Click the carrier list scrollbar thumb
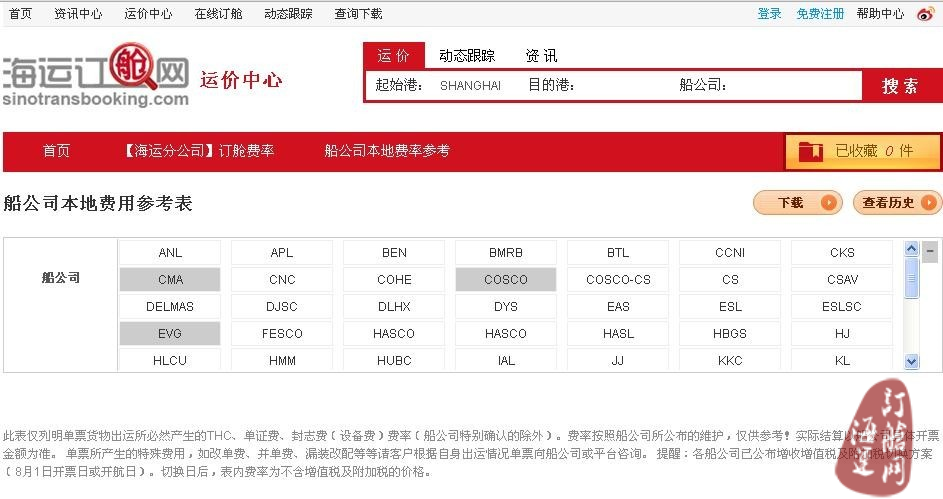Screen dimensions: 943x499 [912, 277]
